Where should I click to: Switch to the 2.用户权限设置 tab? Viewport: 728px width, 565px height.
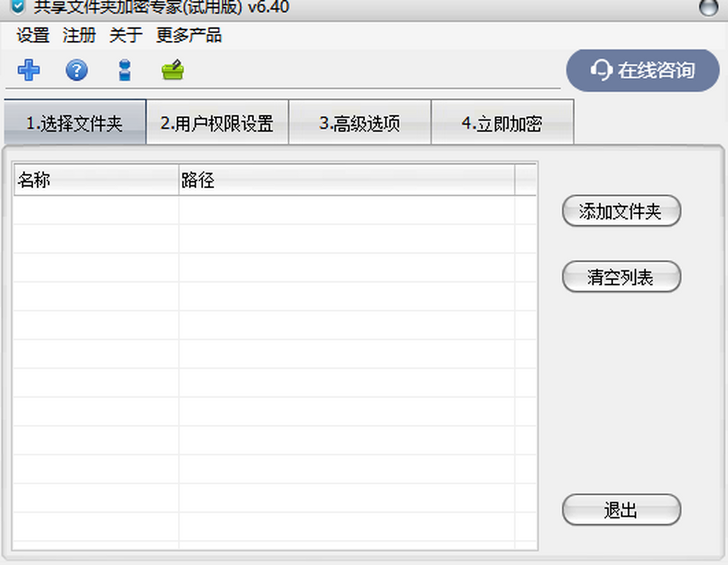[217, 123]
